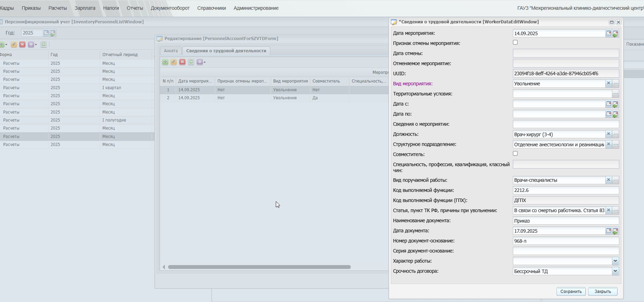Viewport: 644px width, 302px height.
Task: Set today's date in Дата мероприятия
Action: (x=615, y=33)
